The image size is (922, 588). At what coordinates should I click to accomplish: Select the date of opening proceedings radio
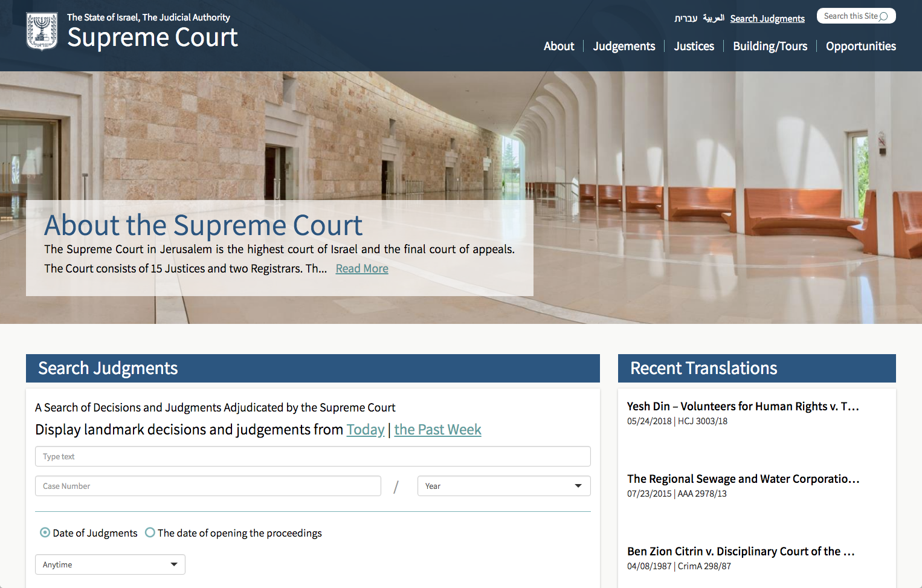(x=150, y=532)
